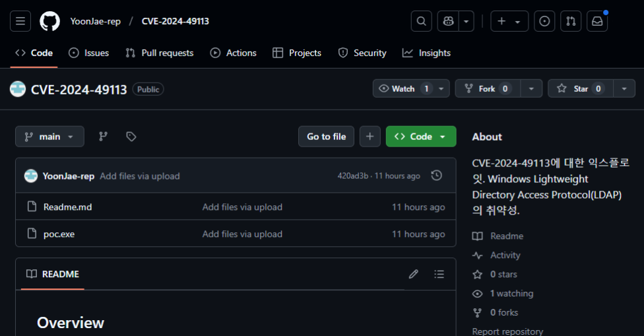
Task: Open the Readme link in About sidebar
Action: point(498,236)
